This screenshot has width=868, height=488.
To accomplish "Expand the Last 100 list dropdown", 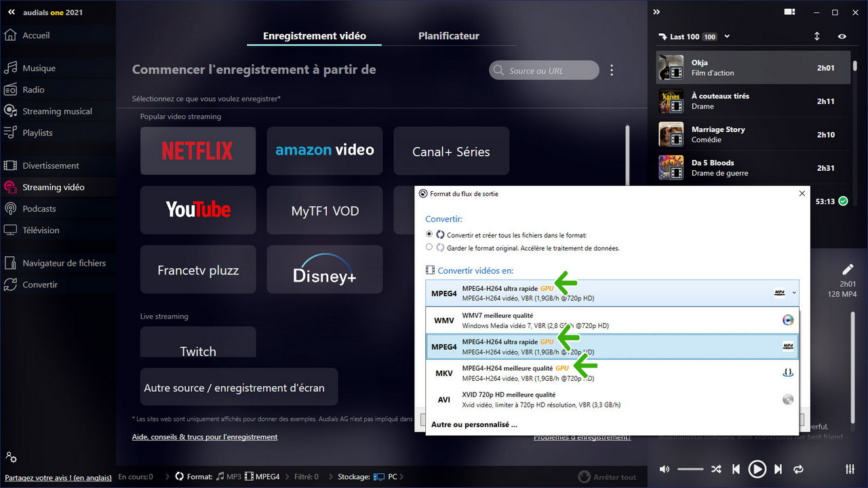I will (x=727, y=37).
